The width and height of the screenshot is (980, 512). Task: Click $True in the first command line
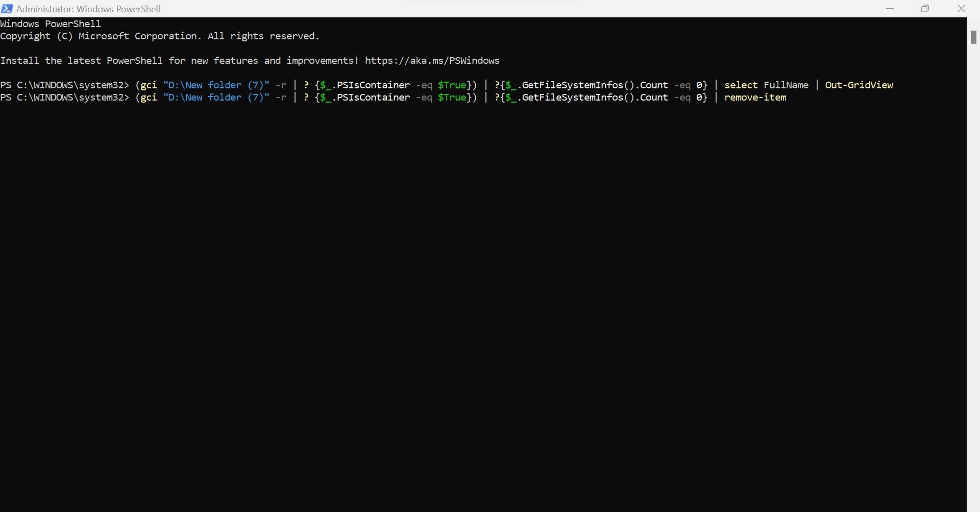[452, 85]
